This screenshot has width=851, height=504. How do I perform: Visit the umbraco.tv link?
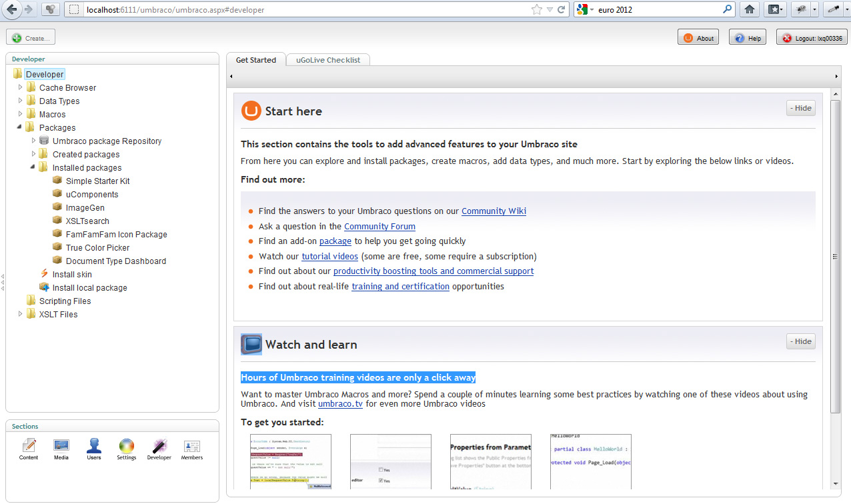pyautogui.click(x=340, y=403)
